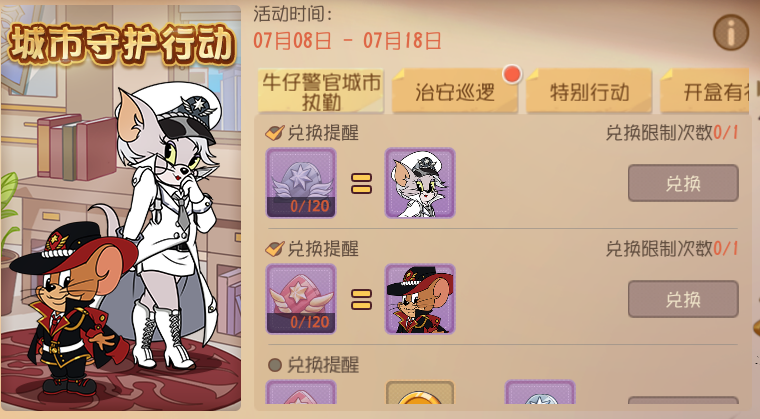
Task: View the red-hat mouse skin reward icon
Action: pos(420,299)
